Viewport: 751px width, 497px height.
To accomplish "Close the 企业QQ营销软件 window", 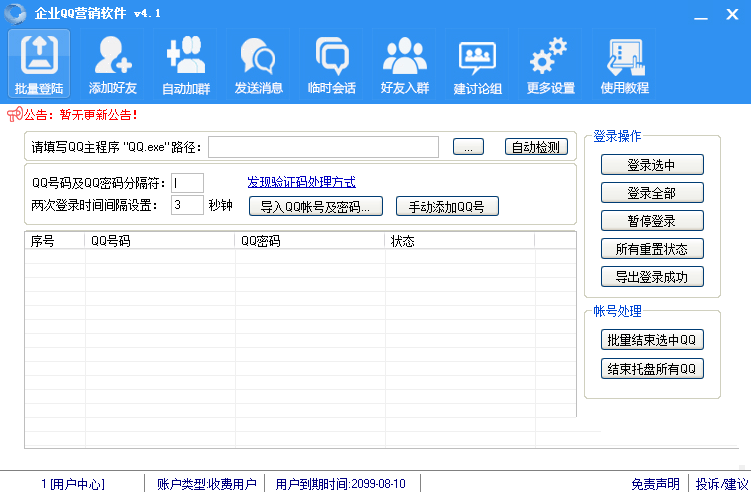I will 732,14.
